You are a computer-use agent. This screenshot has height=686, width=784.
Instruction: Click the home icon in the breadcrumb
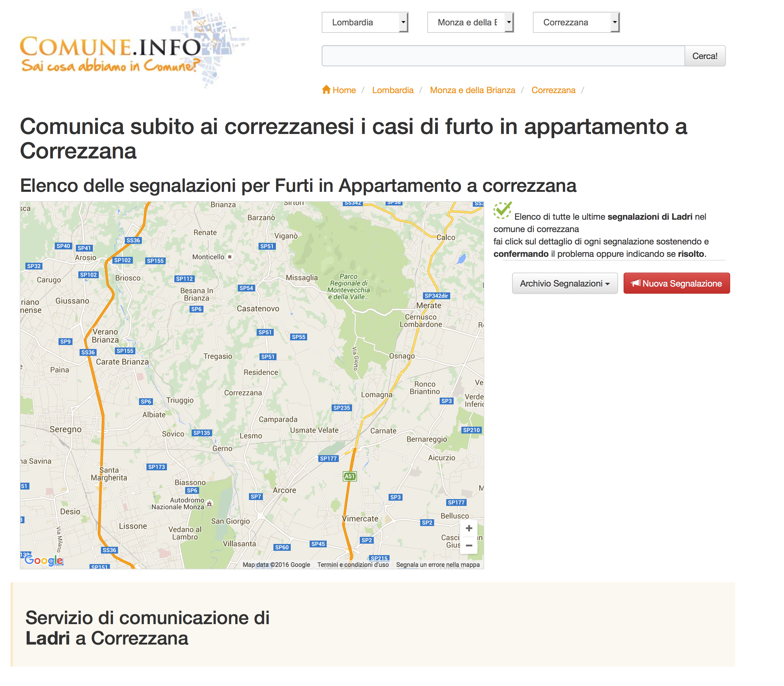tap(326, 89)
